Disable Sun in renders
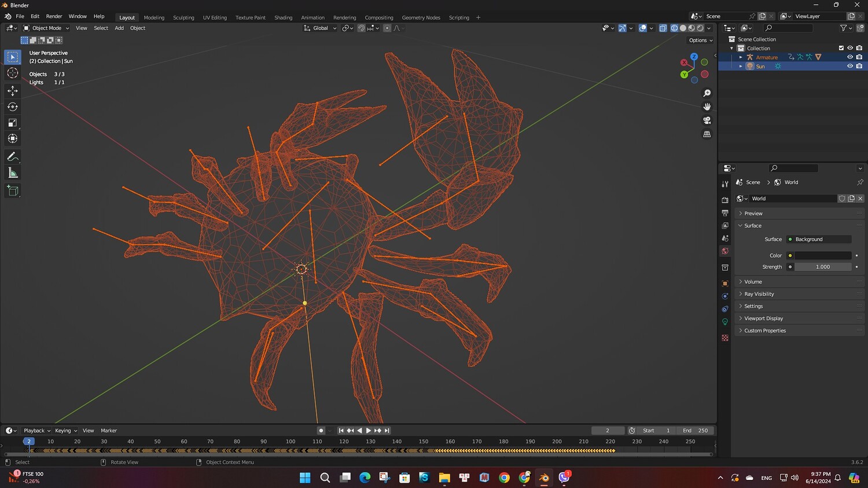This screenshot has width=868, height=488. pyautogui.click(x=859, y=66)
